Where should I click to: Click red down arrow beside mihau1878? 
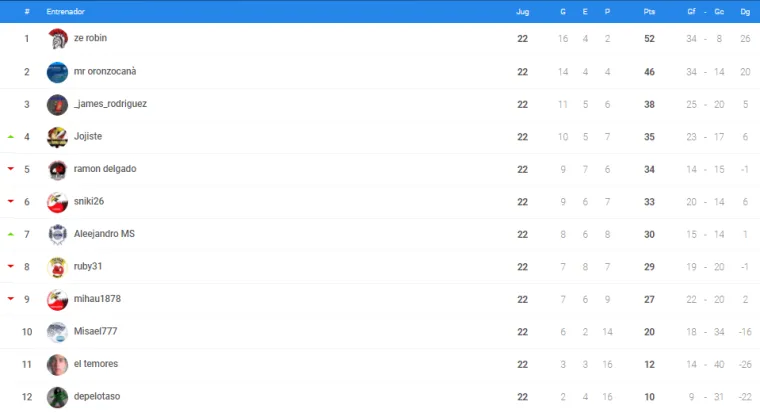(11, 299)
